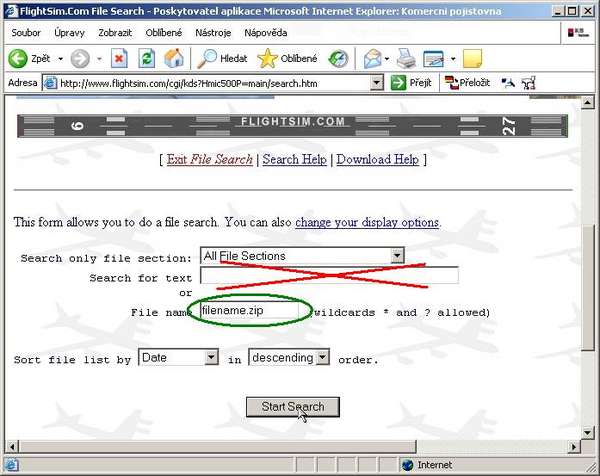Click the Edit page window icon

coord(434,59)
